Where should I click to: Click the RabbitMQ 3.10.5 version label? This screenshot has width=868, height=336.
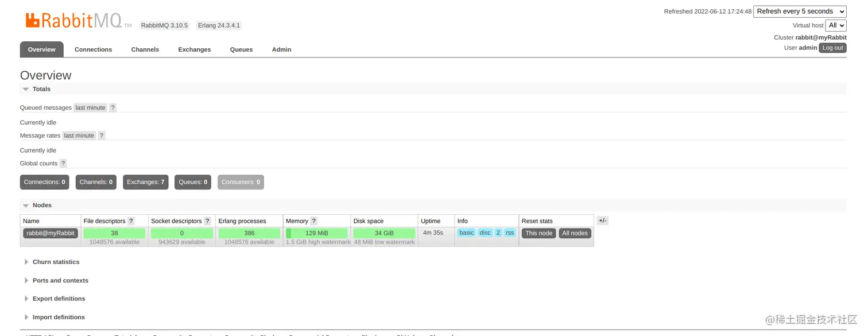point(164,25)
